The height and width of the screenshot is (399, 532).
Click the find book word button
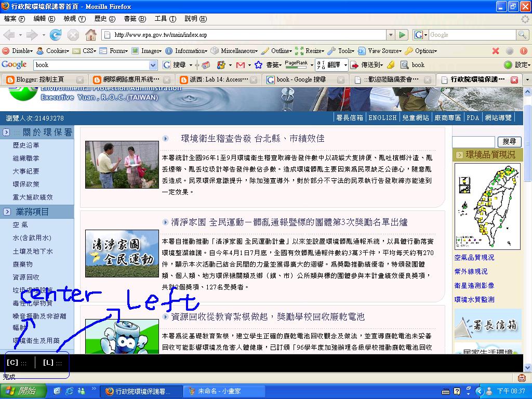413,65
